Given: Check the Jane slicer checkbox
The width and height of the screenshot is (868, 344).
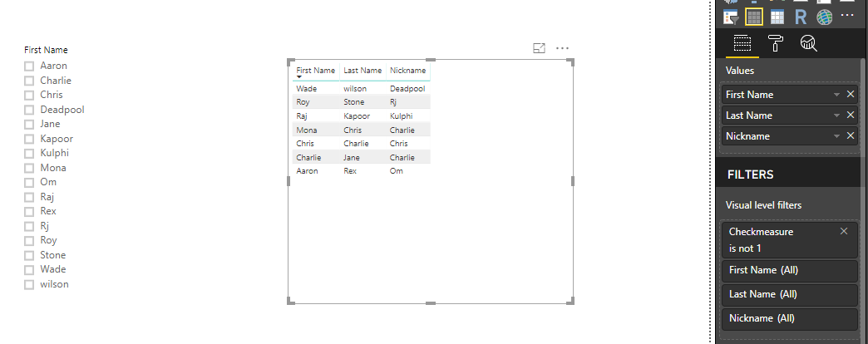Looking at the screenshot, I should (x=29, y=125).
